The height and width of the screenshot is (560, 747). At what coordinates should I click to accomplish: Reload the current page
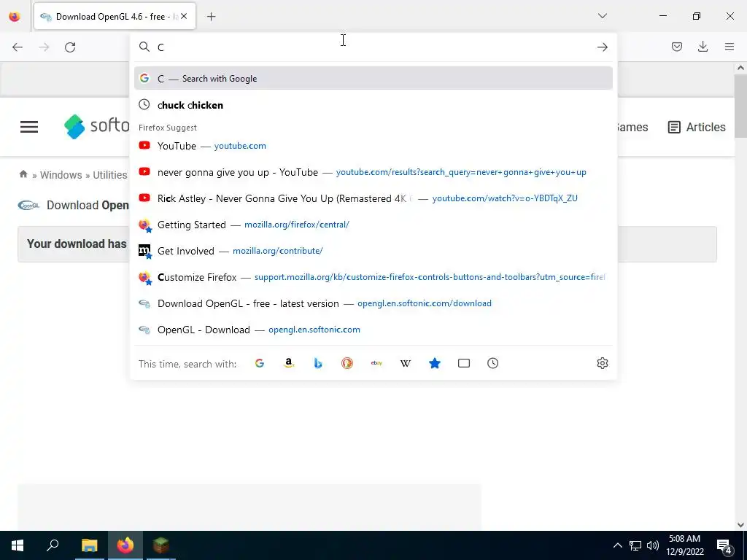tap(70, 47)
